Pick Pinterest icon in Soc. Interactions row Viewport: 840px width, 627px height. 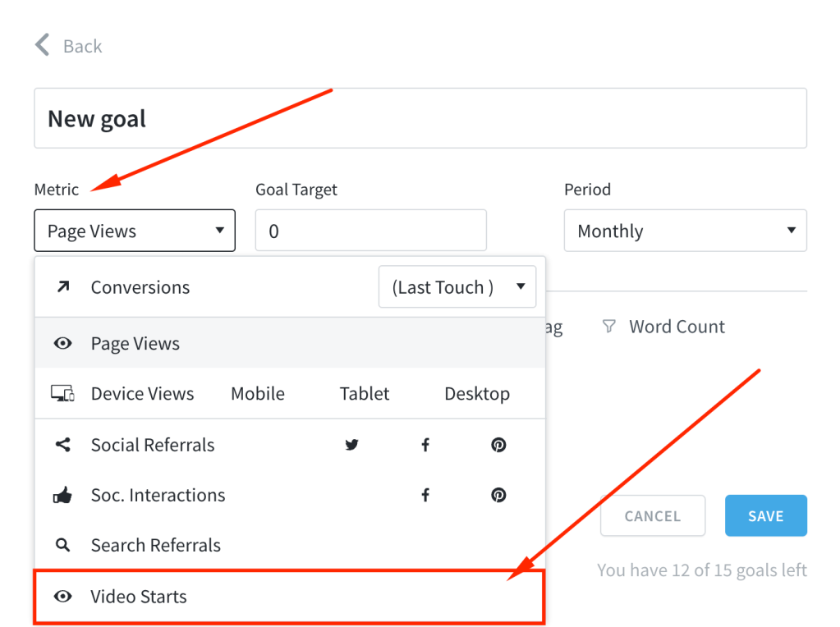pos(498,495)
